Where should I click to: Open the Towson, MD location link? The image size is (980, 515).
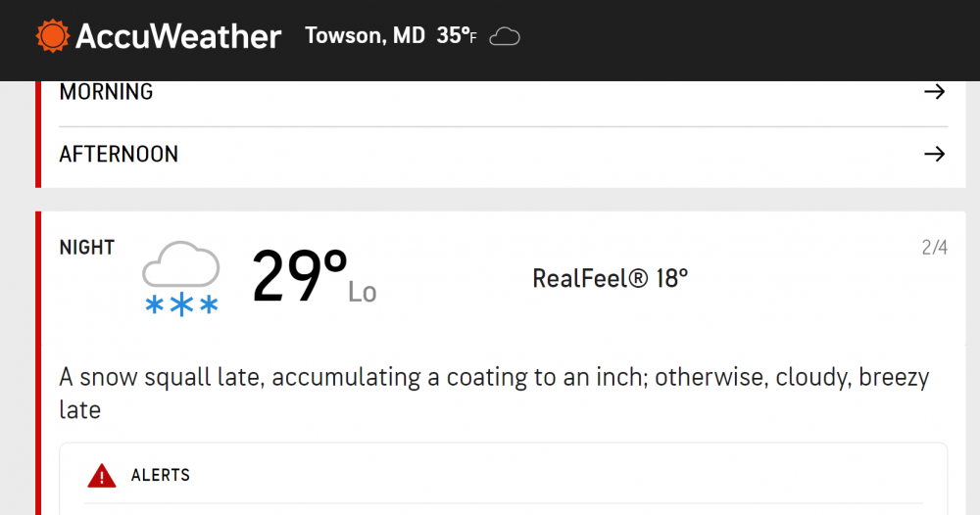[365, 35]
